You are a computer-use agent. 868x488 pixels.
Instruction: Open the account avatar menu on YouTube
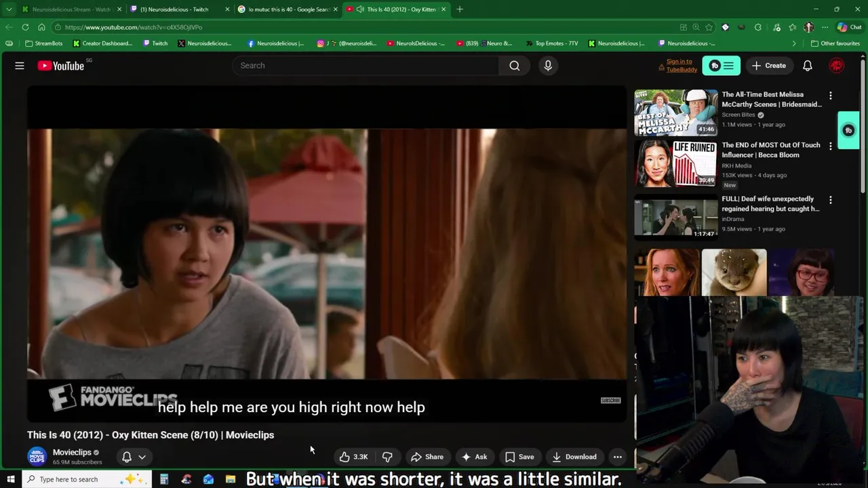click(837, 66)
